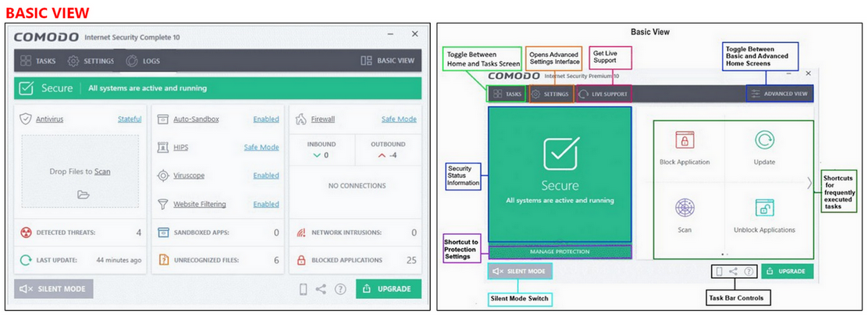The height and width of the screenshot is (317, 868).
Task: Click help icon in Premium 10 window
Action: (x=749, y=272)
